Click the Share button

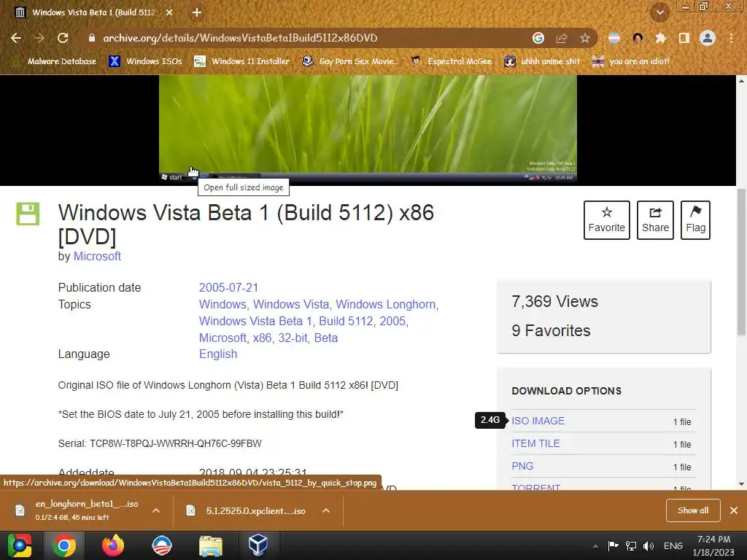coord(655,220)
